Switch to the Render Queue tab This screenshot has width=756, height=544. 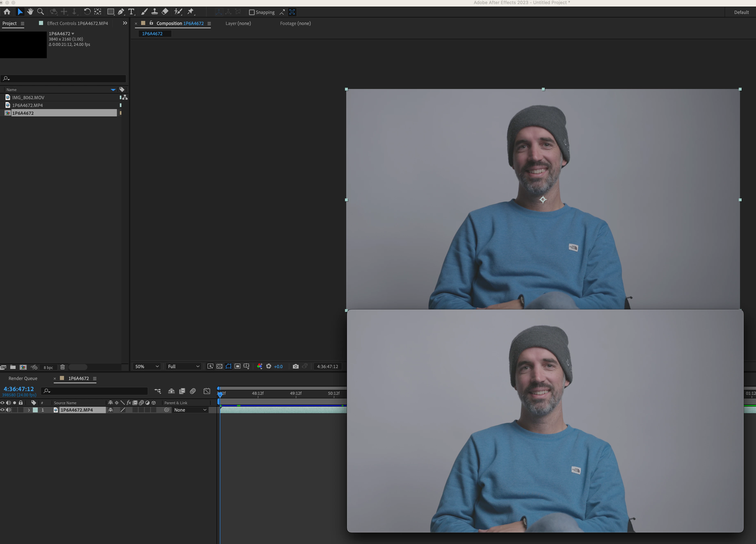pos(23,378)
